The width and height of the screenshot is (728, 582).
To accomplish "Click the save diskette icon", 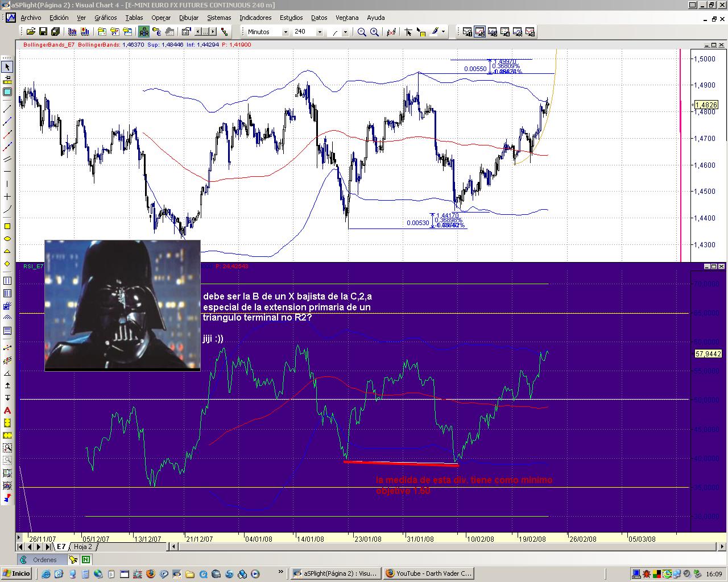I will 42,32.
